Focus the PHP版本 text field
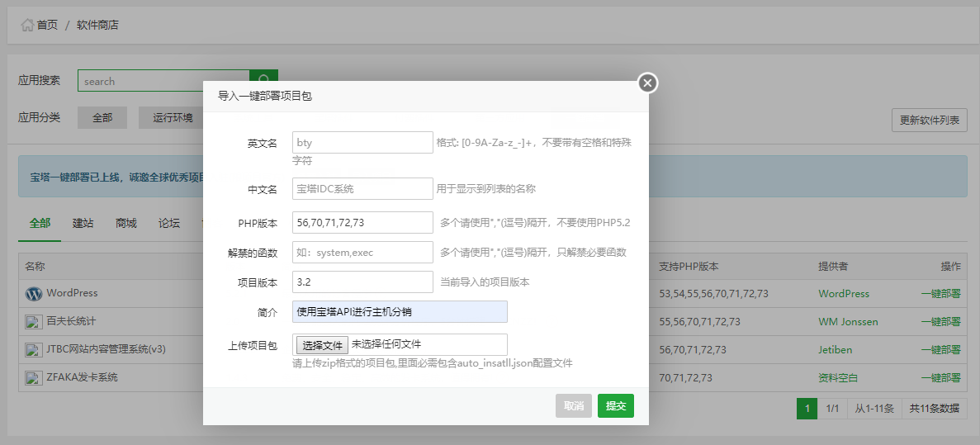Image resolution: width=980 pixels, height=445 pixels. coord(362,223)
